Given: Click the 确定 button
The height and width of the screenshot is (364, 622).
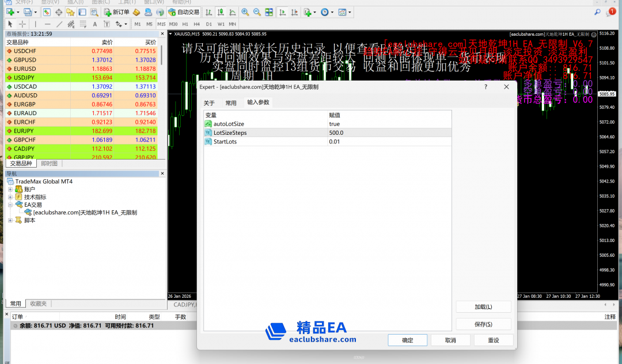Looking at the screenshot, I should [407, 340].
